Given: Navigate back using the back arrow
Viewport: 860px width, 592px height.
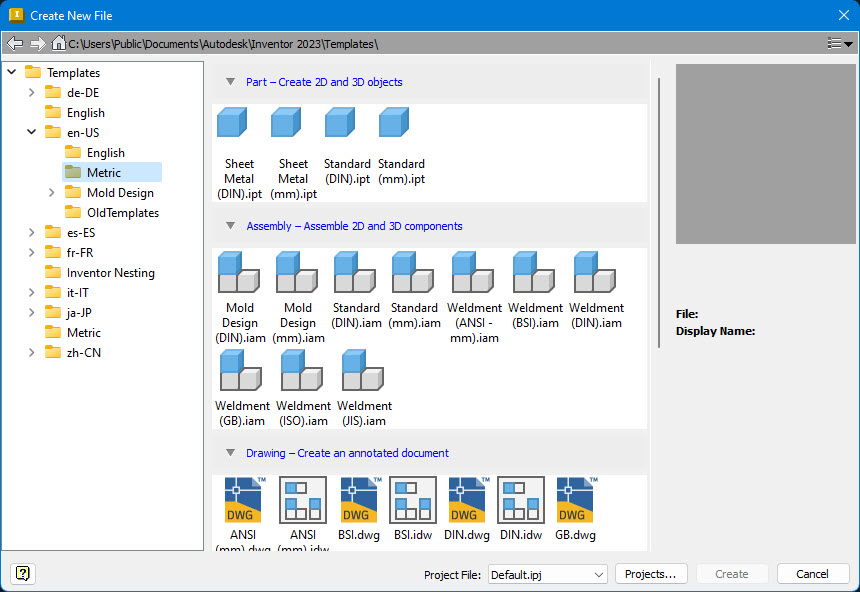Looking at the screenshot, I should tap(14, 42).
